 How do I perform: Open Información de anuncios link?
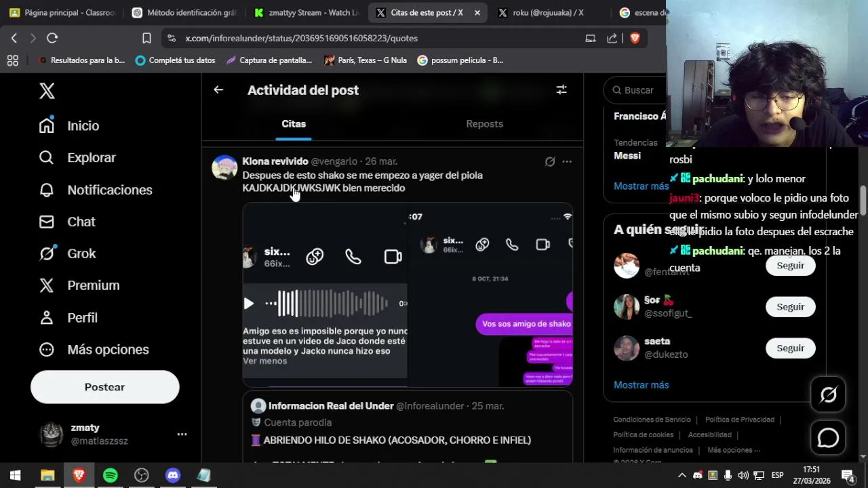[x=653, y=450]
